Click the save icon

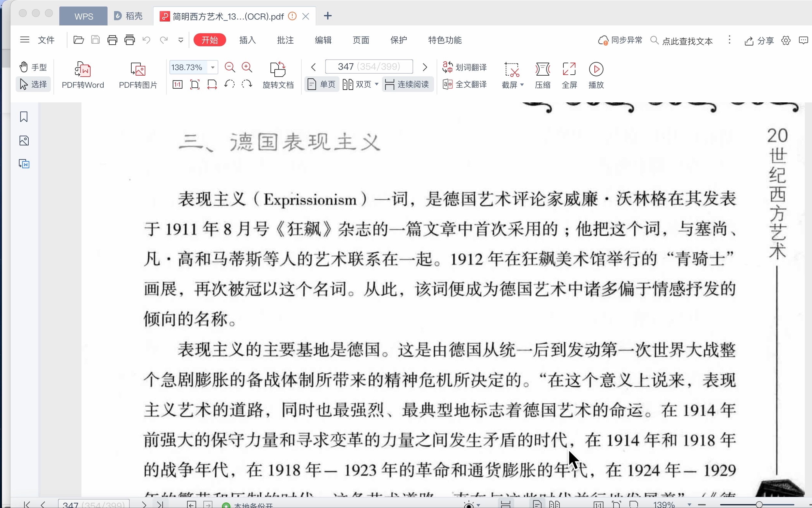[95, 40]
